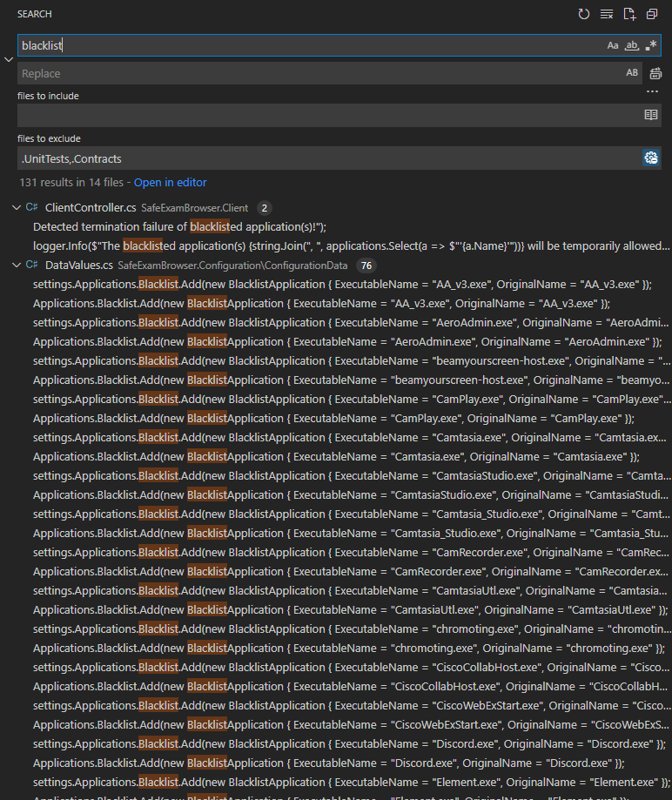Open new search editor
Image resolution: width=672 pixels, height=800 pixels.
(x=629, y=14)
